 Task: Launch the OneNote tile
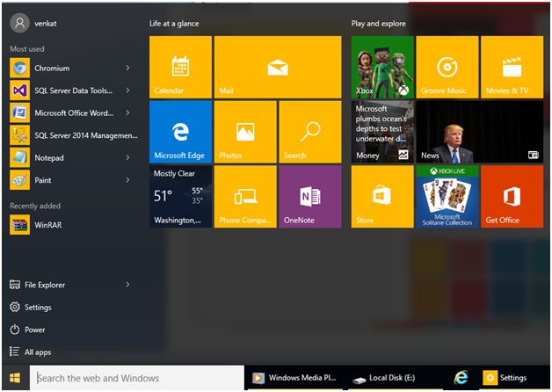[310, 196]
